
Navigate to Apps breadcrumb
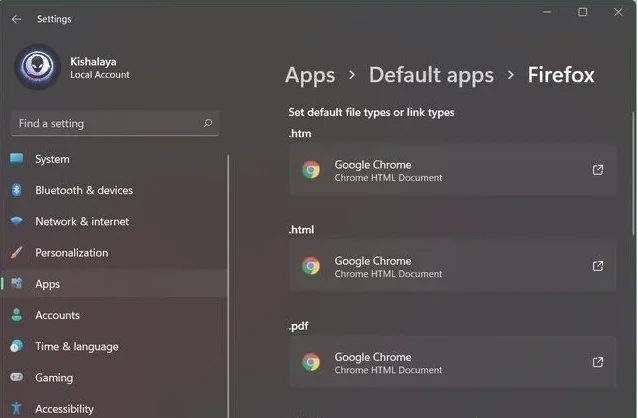click(x=310, y=75)
